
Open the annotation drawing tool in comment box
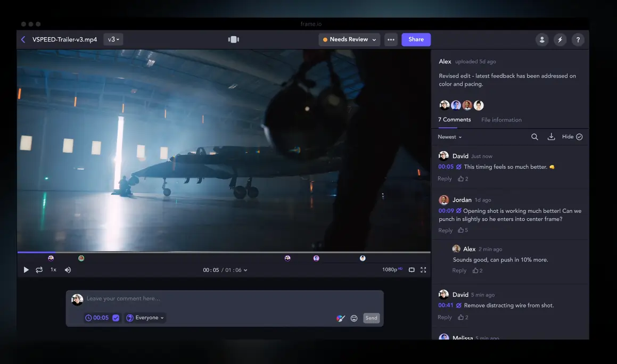(341, 318)
